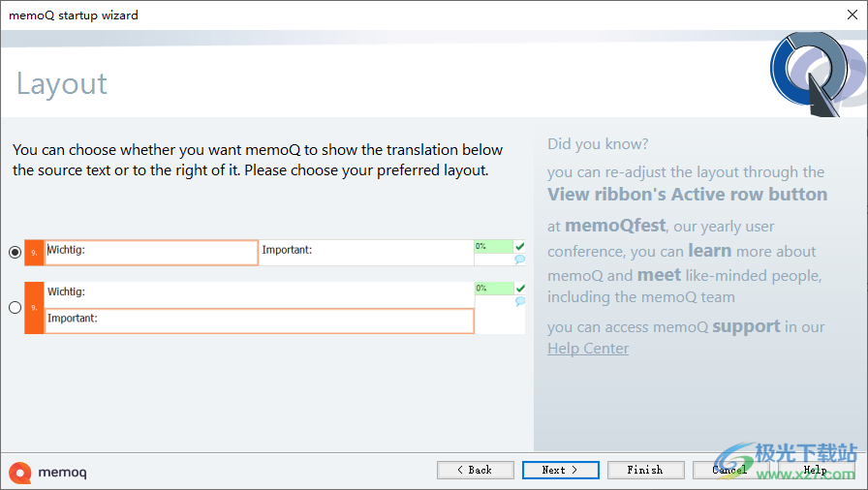The height and width of the screenshot is (490, 868).
Task: Click the 'memoQfest' bold text
Action: point(615,226)
